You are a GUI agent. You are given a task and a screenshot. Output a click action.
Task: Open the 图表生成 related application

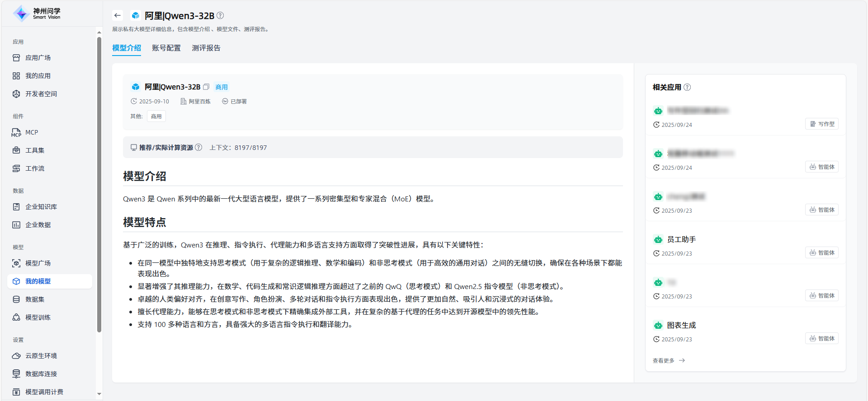681,325
